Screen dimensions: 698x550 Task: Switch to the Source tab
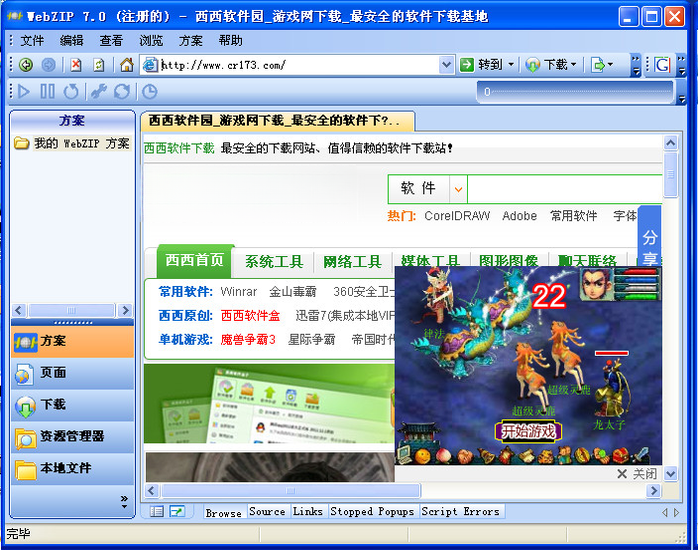coord(267,512)
